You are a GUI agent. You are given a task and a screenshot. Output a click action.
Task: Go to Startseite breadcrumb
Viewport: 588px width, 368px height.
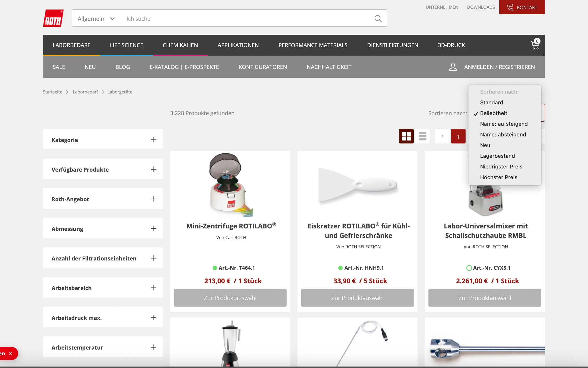click(x=53, y=92)
